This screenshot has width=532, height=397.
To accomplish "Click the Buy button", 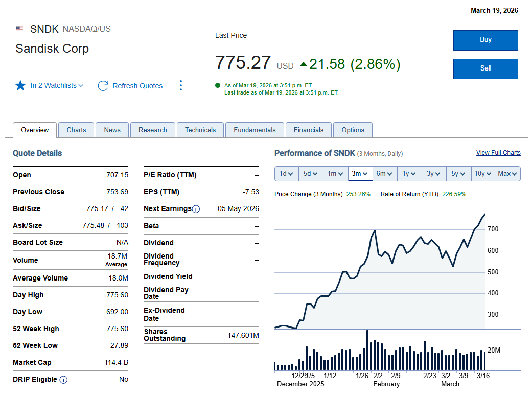I will pyautogui.click(x=485, y=40).
